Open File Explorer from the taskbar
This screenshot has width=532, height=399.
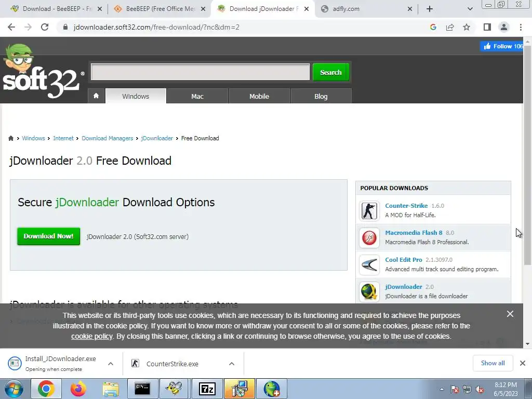coord(111,389)
